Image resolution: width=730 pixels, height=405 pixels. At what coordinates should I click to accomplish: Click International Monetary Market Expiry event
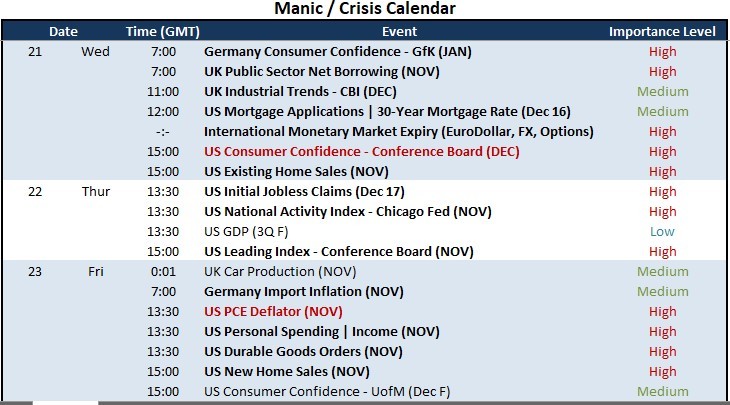[x=399, y=132]
